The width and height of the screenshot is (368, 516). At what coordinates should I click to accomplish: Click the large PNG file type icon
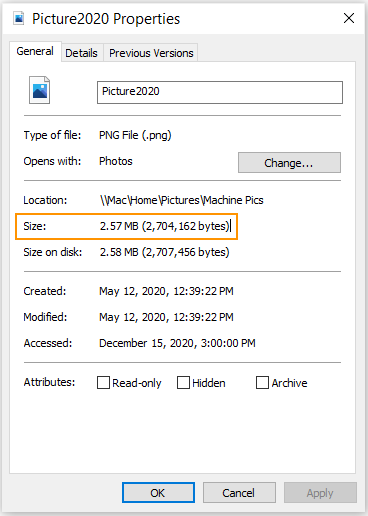point(39,90)
